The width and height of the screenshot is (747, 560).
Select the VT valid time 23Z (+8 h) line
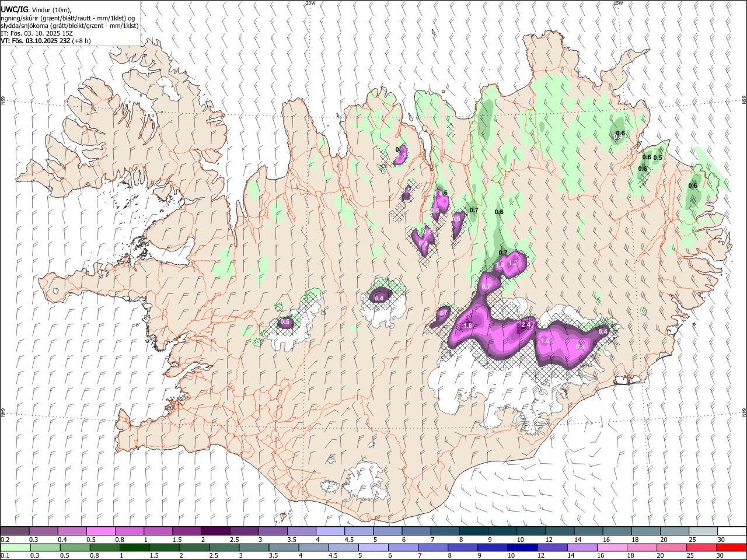coord(46,41)
